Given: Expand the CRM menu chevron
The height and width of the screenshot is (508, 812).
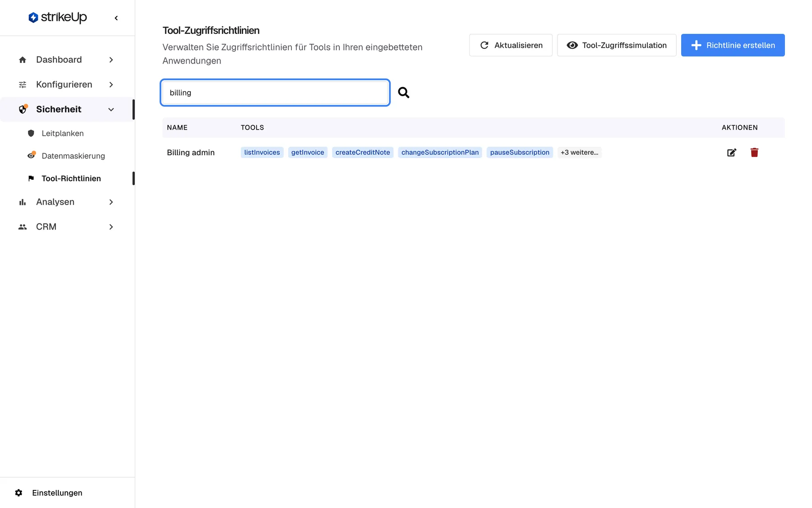Looking at the screenshot, I should click(111, 227).
